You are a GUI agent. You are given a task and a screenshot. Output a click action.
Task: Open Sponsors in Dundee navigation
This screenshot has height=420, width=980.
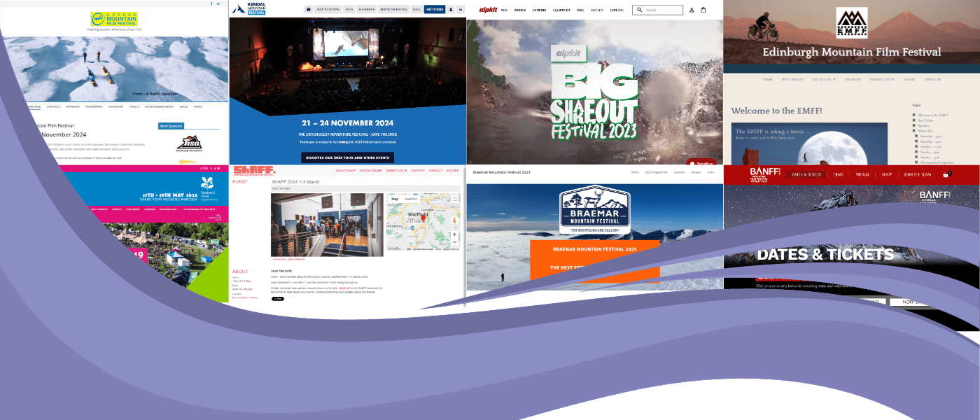click(73, 106)
